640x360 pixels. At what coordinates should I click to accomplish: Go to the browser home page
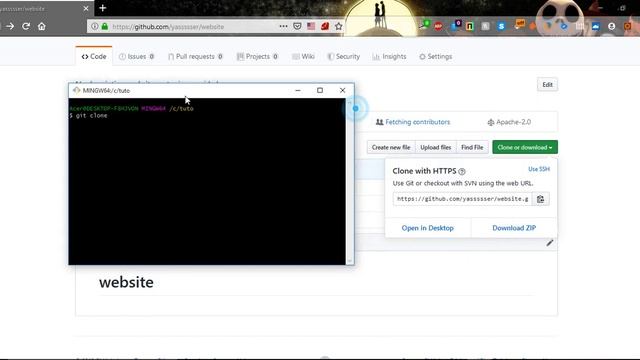(x=42, y=27)
